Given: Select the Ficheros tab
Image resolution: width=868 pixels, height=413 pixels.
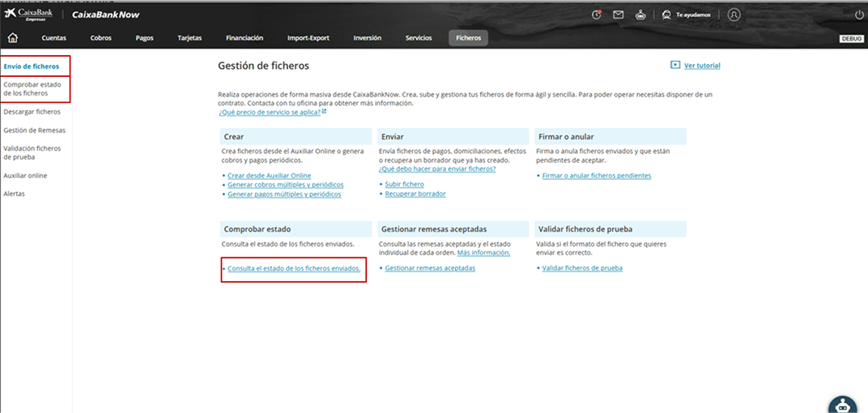Looking at the screenshot, I should 468,38.
